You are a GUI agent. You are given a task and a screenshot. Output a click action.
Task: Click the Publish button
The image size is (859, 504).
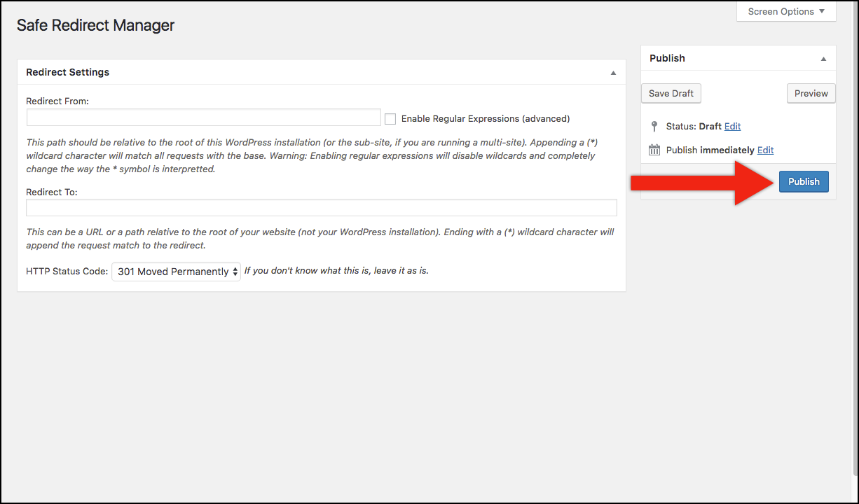pos(803,181)
